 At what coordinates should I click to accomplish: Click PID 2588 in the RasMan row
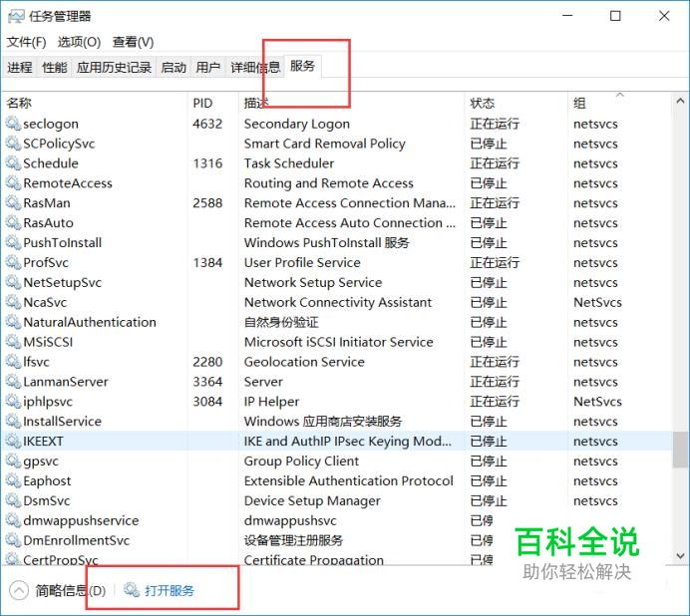point(207,202)
